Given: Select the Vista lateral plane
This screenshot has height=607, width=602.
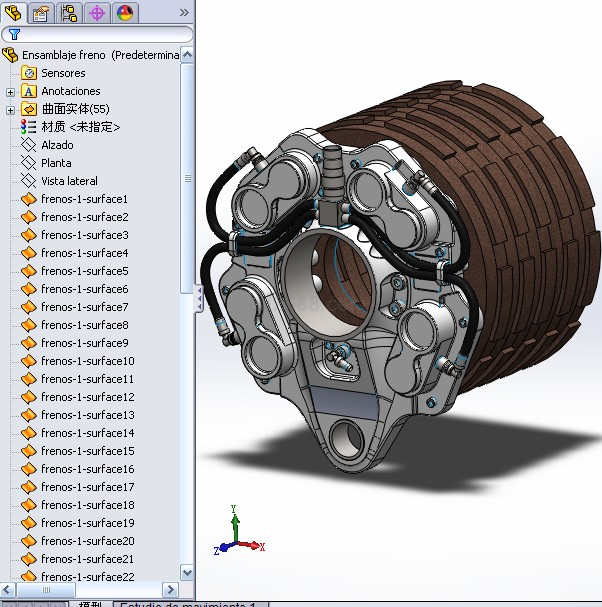Looking at the screenshot, I should tap(69, 181).
